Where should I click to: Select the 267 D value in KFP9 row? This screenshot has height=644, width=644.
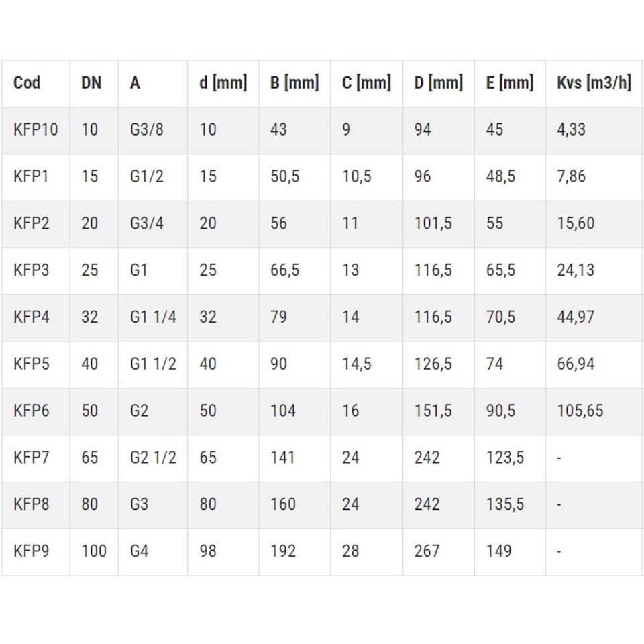(x=427, y=551)
